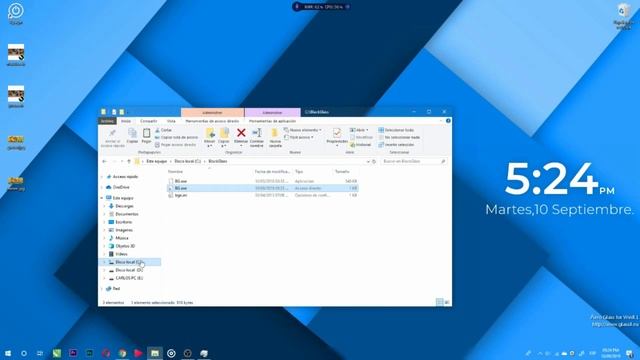Open Papelera de reciclaje on desktop
The width and height of the screenshot is (640, 360).
click(623, 16)
